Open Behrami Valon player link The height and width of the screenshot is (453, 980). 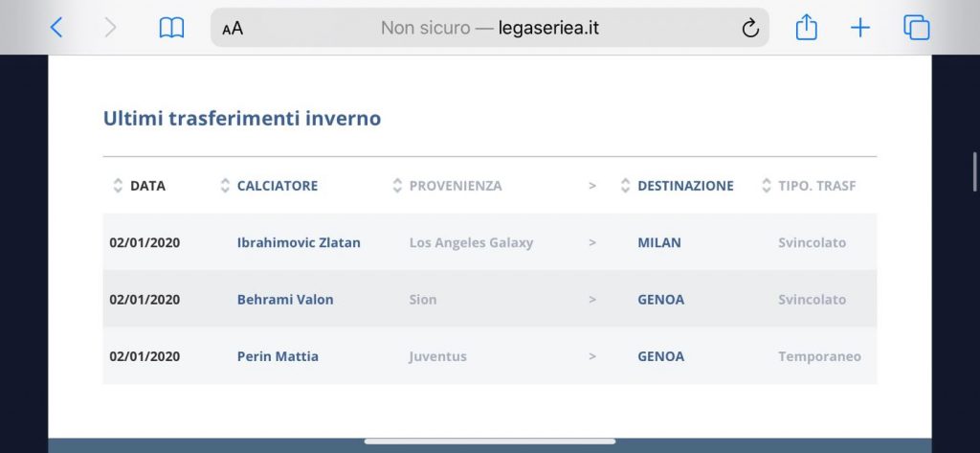pos(285,299)
